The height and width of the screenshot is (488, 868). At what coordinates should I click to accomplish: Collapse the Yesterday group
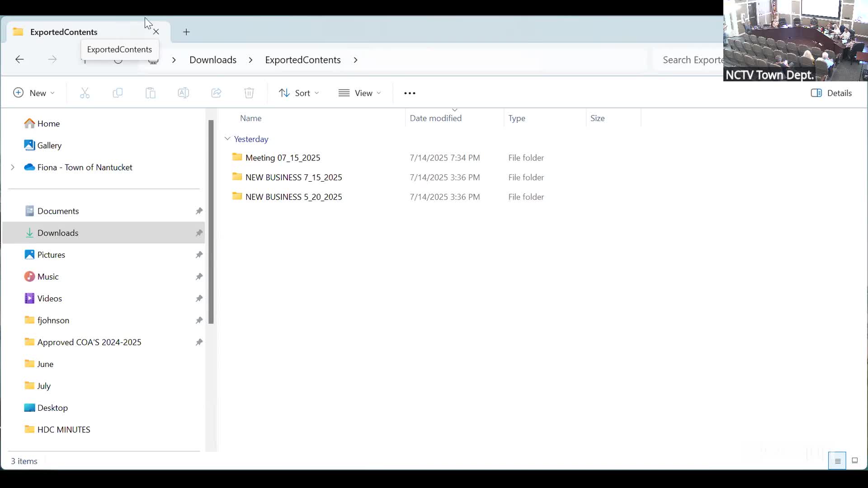227,139
